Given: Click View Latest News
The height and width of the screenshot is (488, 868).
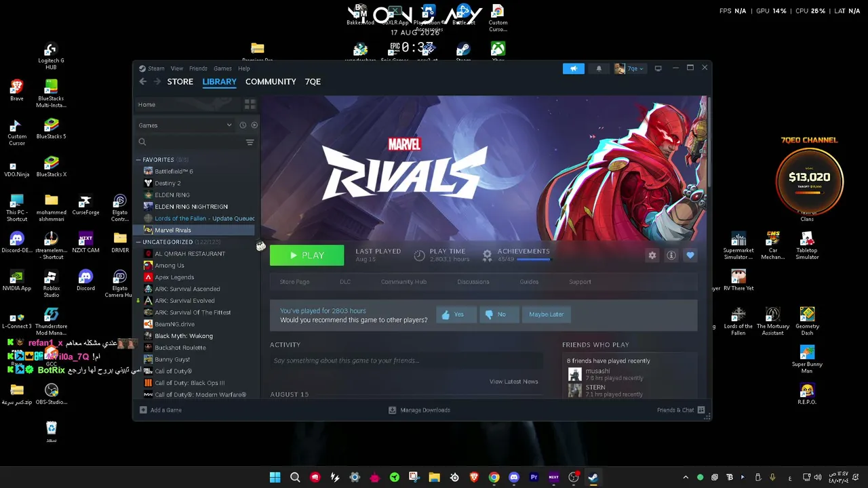Looking at the screenshot, I should (513, 382).
